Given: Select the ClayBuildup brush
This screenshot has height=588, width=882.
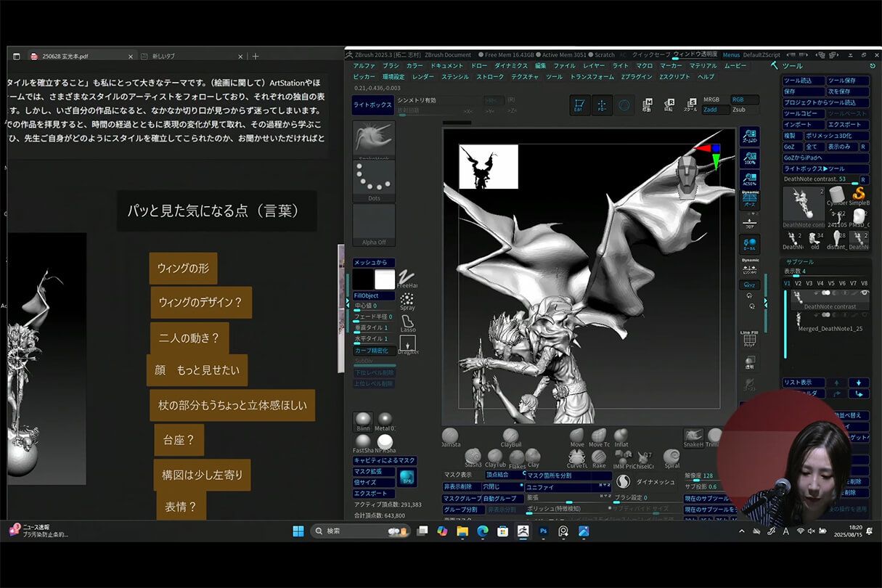Looking at the screenshot, I should coord(510,435).
